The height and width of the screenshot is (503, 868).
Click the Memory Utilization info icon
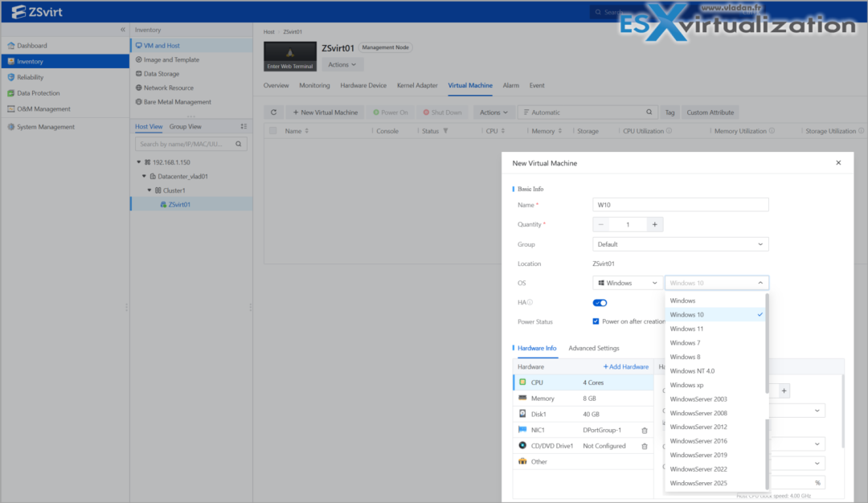(772, 131)
